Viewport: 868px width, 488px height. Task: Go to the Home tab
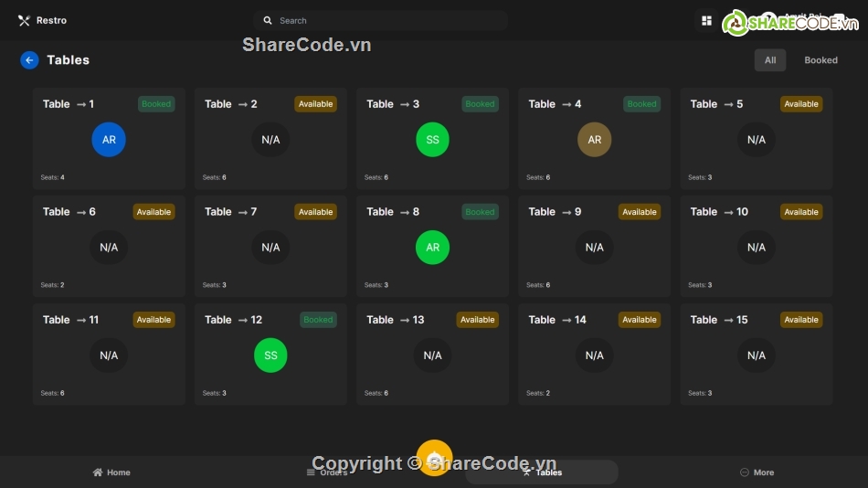click(x=111, y=472)
